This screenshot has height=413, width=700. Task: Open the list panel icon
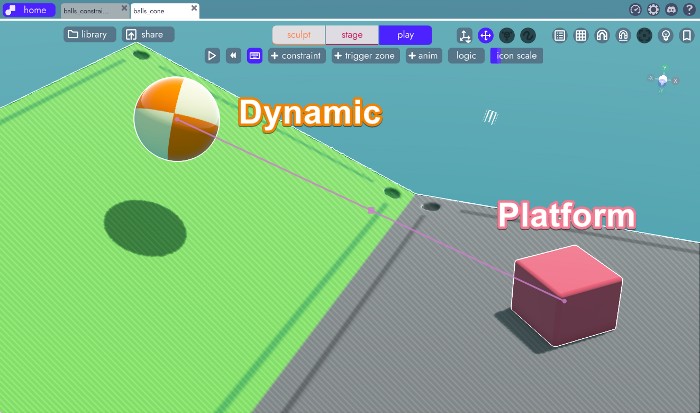pyautogui.click(x=559, y=35)
